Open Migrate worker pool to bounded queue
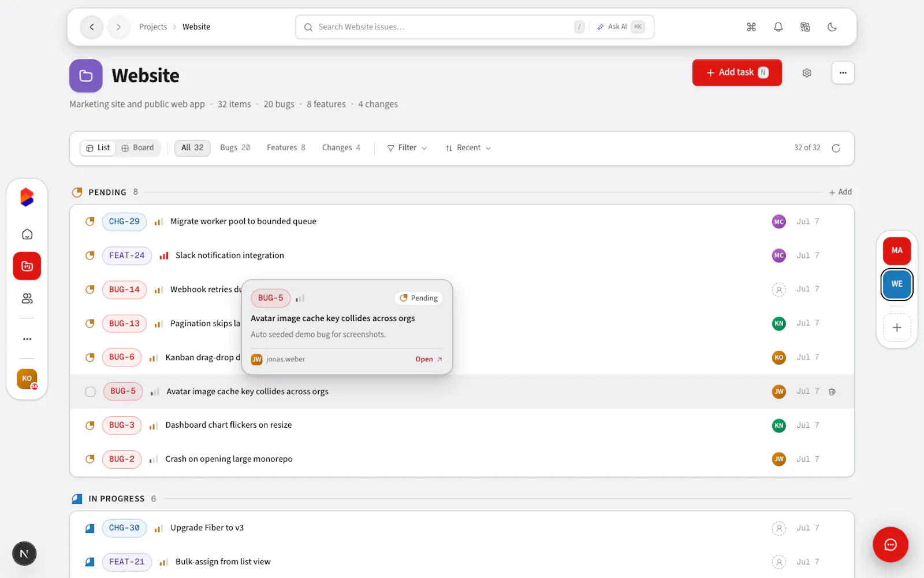Image resolution: width=924 pixels, height=578 pixels. coord(243,221)
